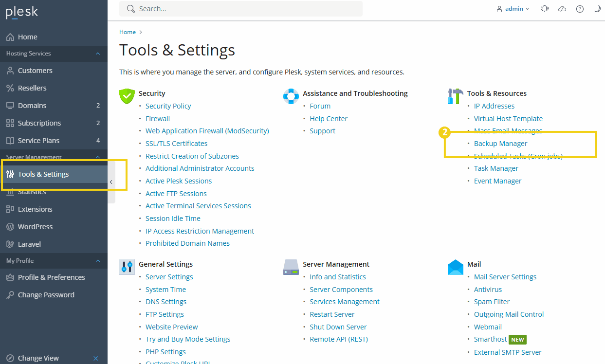The image size is (605, 364).
Task: Click the Assistance and Troubleshooting lifebuoy icon
Action: (291, 96)
